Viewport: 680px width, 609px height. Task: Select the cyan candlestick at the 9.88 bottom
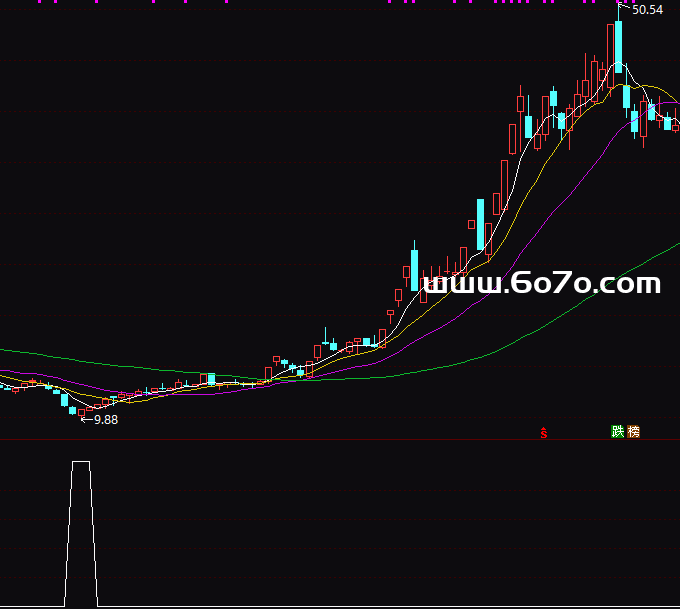(72, 408)
